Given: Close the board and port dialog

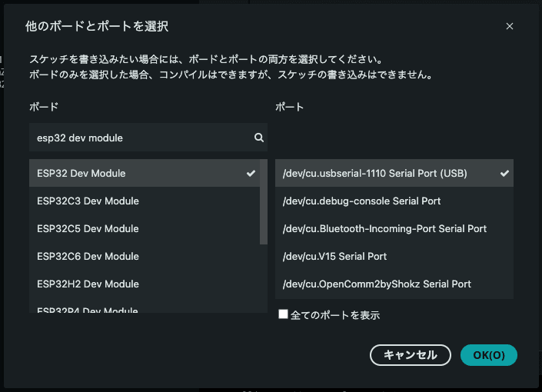Looking at the screenshot, I should pos(510,26).
